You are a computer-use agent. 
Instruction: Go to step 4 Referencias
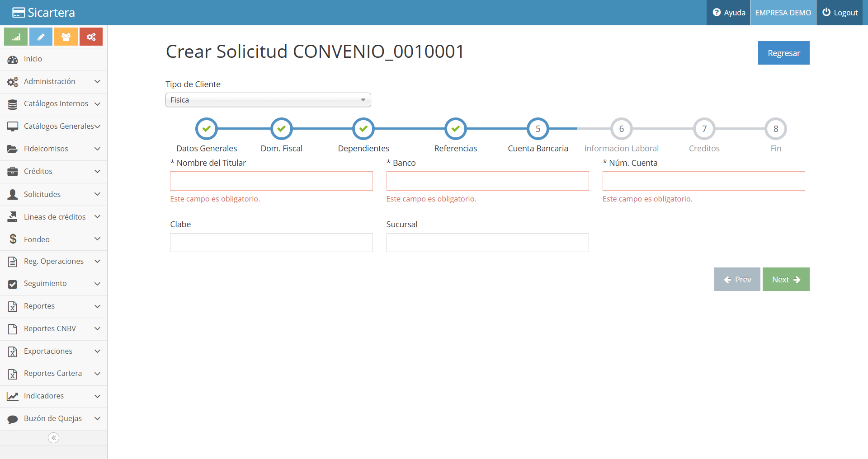coord(456,129)
